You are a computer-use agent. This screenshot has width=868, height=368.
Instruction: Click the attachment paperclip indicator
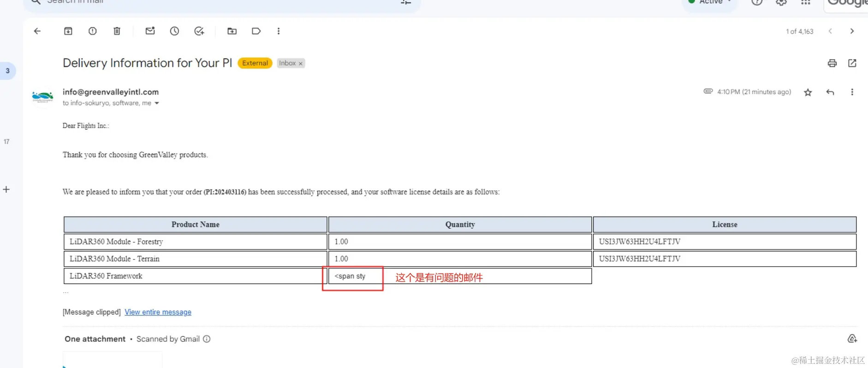tap(708, 91)
